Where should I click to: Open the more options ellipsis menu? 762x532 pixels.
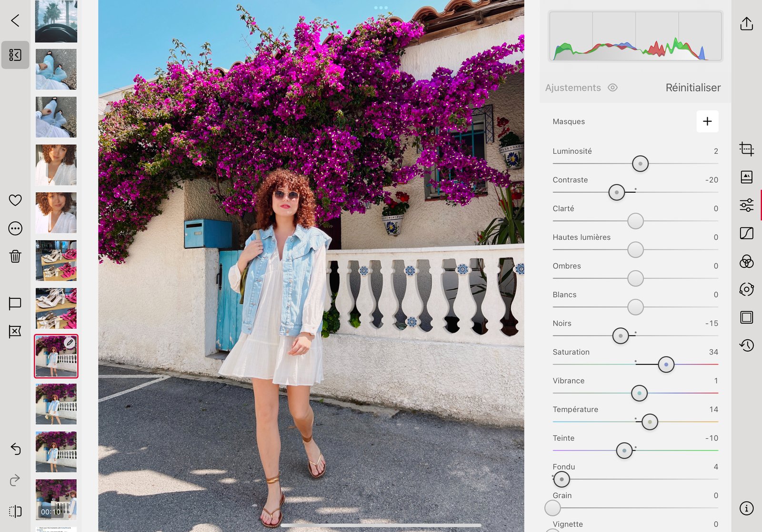click(15, 228)
